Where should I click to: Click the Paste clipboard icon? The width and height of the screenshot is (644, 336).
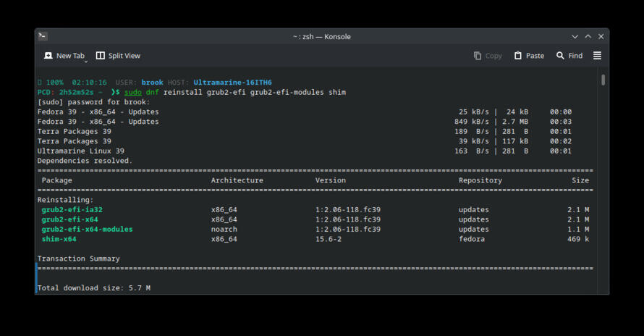(x=518, y=56)
